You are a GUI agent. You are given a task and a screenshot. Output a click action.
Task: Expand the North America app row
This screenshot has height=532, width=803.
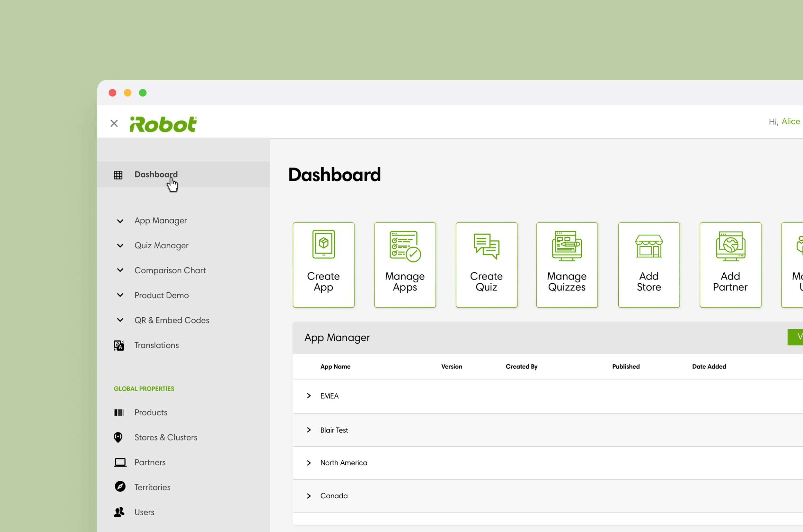coord(309,463)
